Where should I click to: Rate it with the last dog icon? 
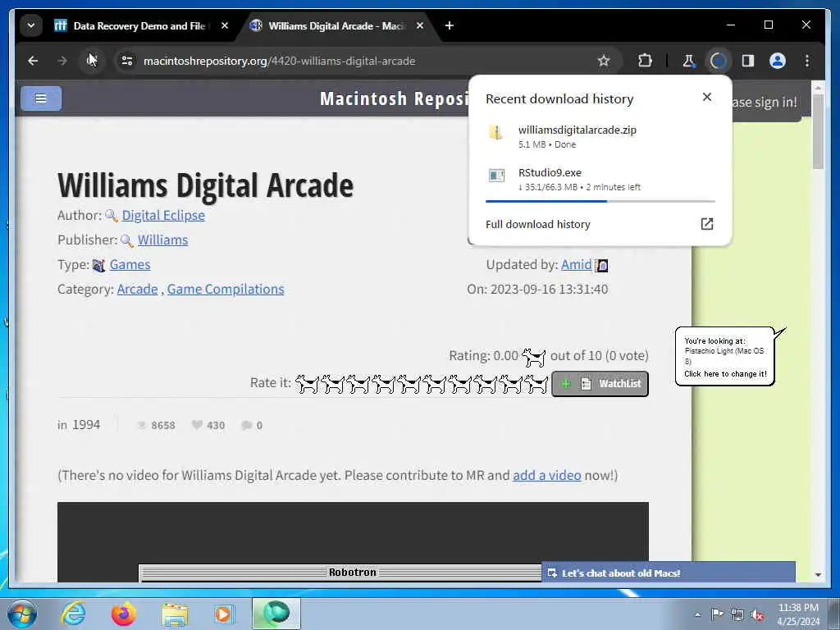click(x=536, y=384)
